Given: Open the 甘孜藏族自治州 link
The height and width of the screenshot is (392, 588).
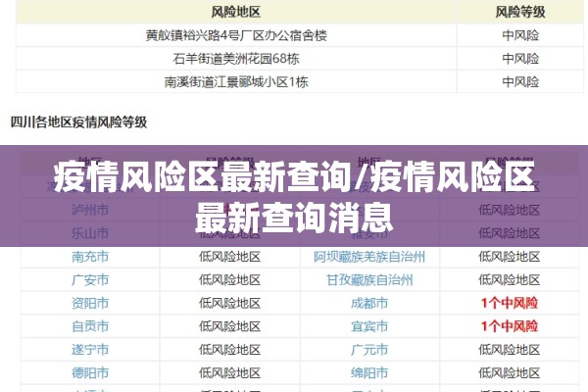Looking at the screenshot, I should coord(369,280).
